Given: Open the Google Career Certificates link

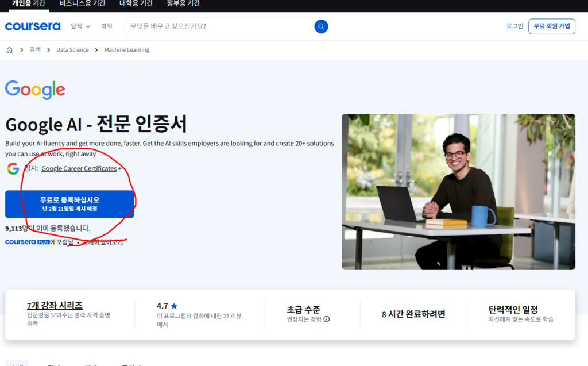Looking at the screenshot, I should [79, 169].
